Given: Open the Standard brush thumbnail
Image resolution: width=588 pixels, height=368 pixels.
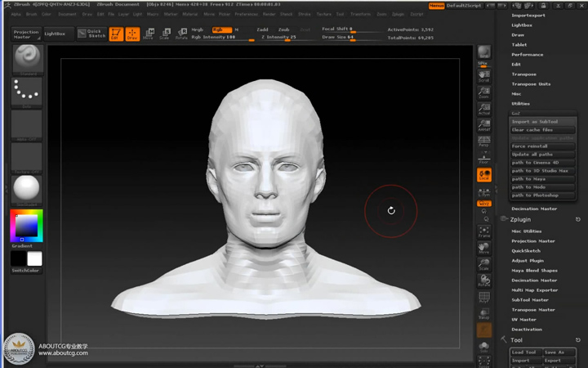Looking at the screenshot, I should (28, 60).
